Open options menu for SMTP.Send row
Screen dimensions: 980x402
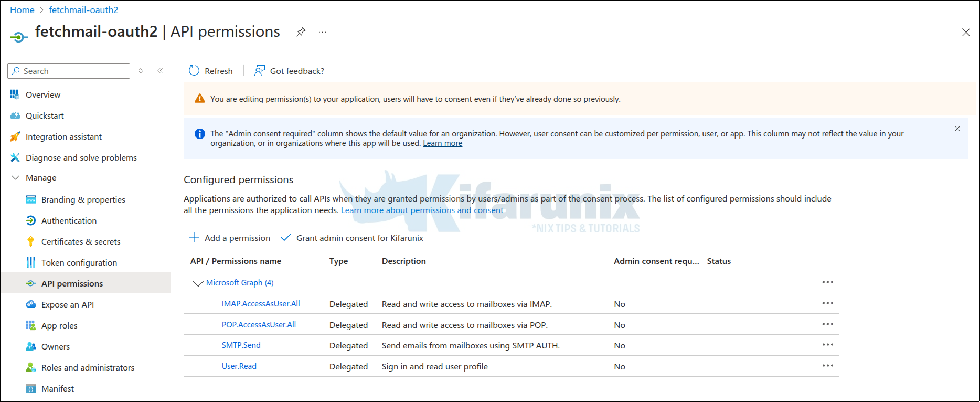tap(828, 345)
